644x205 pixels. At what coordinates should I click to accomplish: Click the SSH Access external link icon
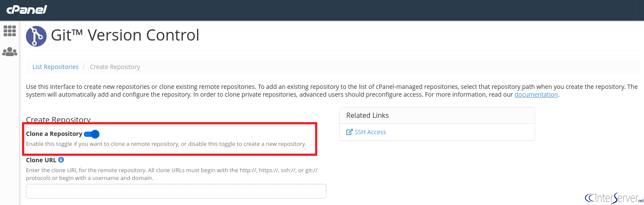pos(349,132)
